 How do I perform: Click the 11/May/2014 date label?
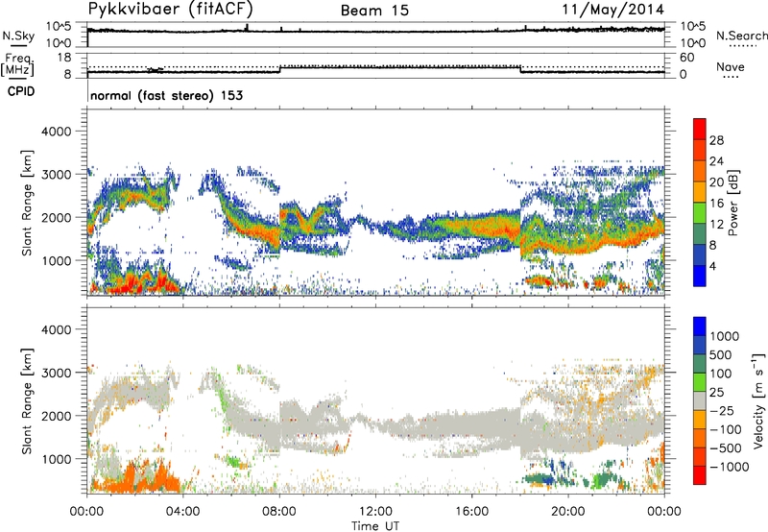click(x=612, y=10)
